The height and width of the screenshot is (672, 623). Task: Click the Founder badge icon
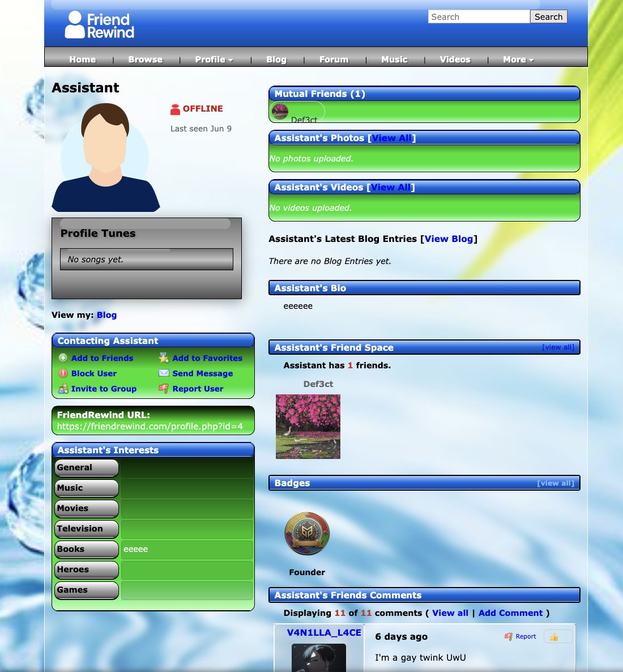(307, 534)
